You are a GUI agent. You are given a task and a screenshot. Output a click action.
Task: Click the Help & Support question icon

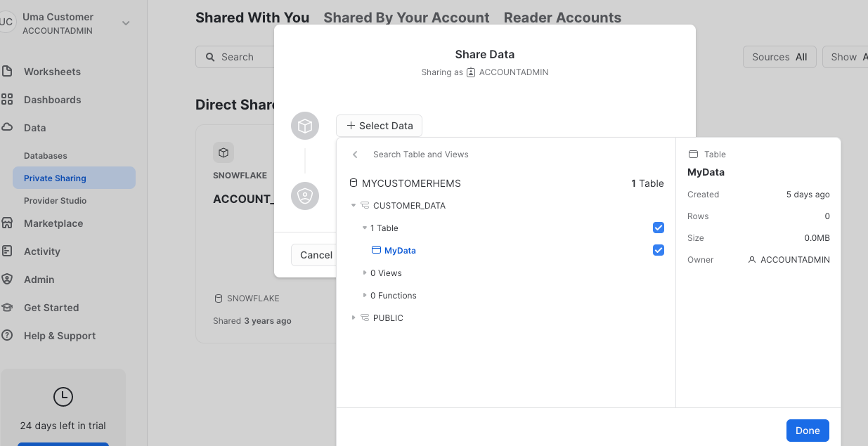7,336
